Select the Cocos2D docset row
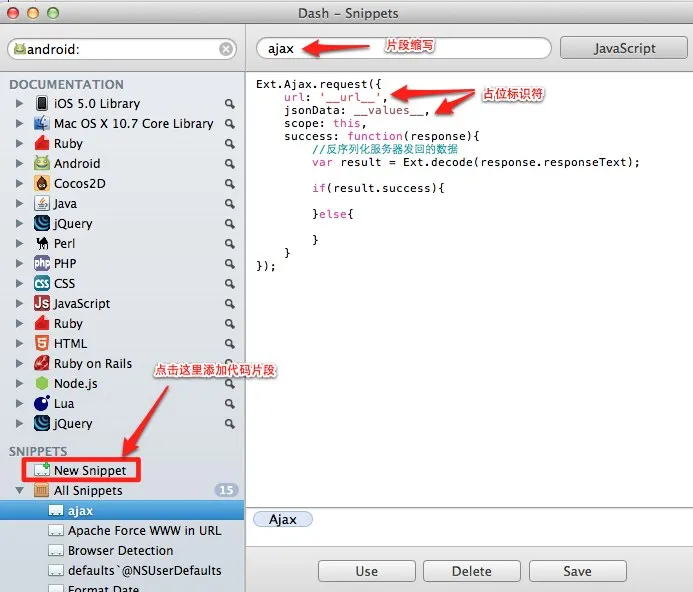The width and height of the screenshot is (693, 592). [122, 183]
